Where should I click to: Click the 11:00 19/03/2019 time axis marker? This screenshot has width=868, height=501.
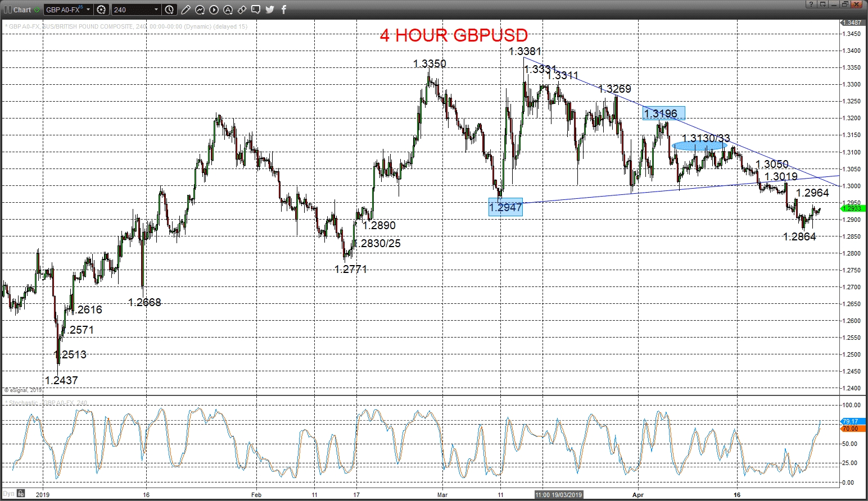coord(559,495)
